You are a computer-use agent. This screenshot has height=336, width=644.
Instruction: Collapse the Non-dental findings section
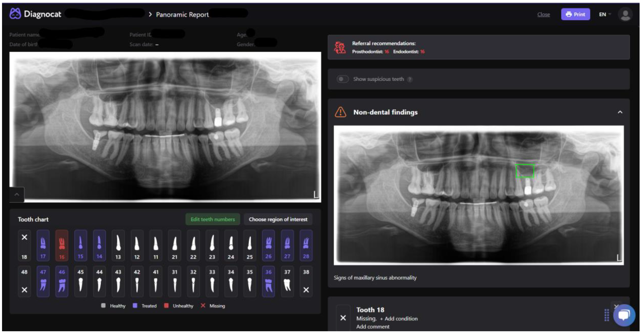[x=620, y=112]
